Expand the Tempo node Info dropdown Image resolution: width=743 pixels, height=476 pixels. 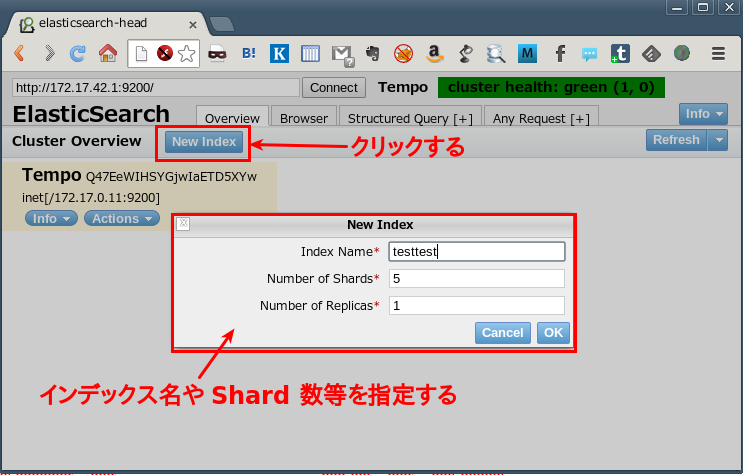coord(51,218)
